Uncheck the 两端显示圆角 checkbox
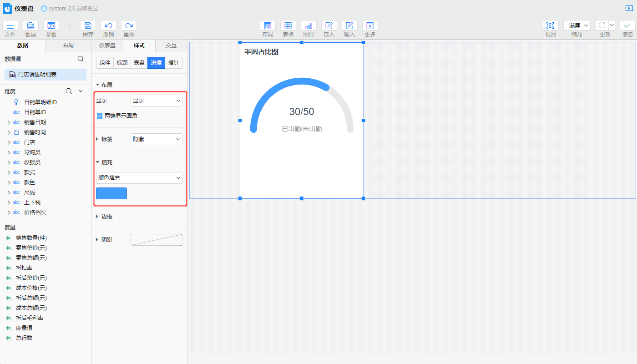This screenshot has width=637, height=364. tap(100, 116)
